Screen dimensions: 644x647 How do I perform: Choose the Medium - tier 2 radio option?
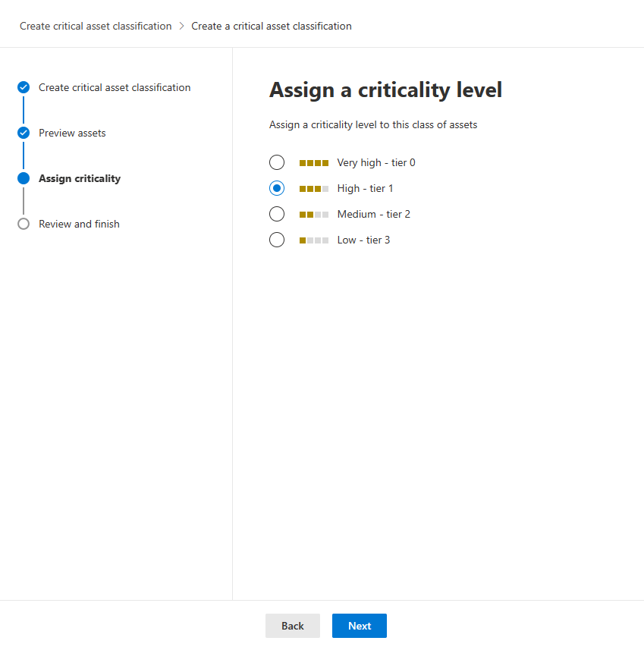(276, 214)
